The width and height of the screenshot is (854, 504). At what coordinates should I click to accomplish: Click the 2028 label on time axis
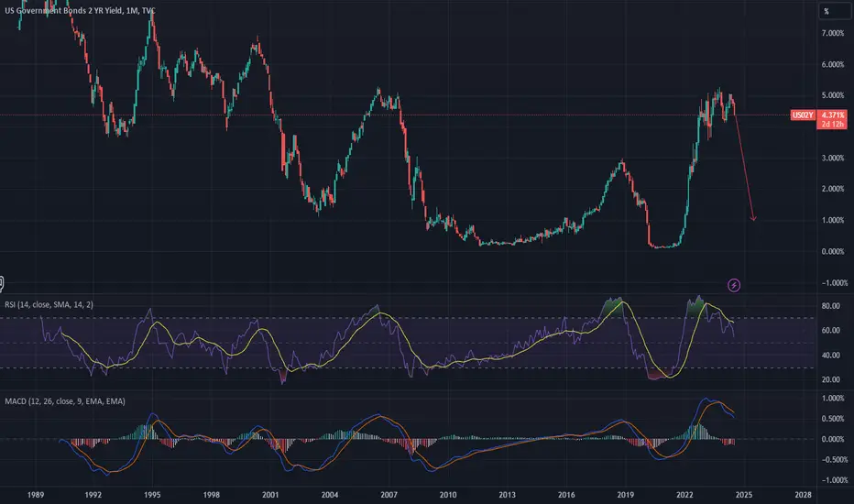coord(803,495)
